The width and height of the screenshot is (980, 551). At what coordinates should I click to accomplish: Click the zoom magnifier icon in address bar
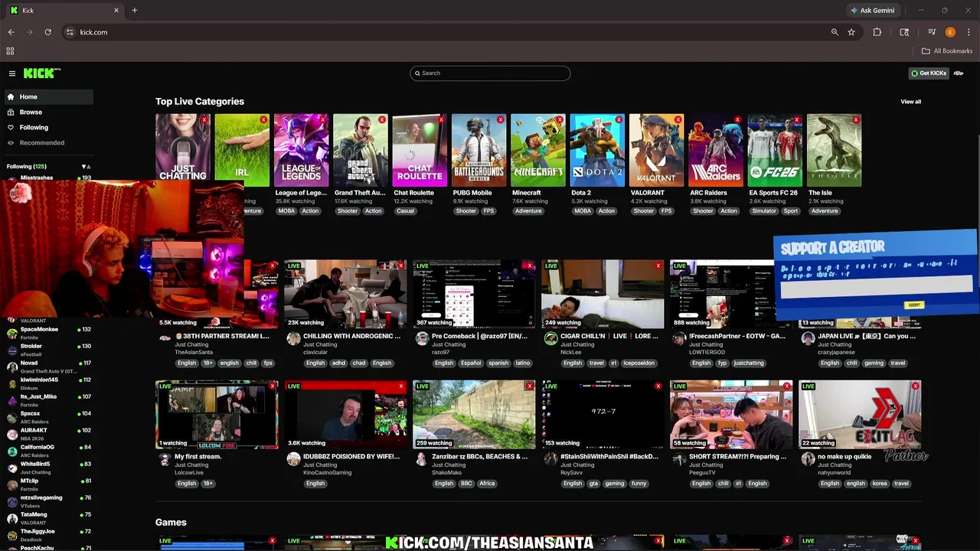point(835,32)
